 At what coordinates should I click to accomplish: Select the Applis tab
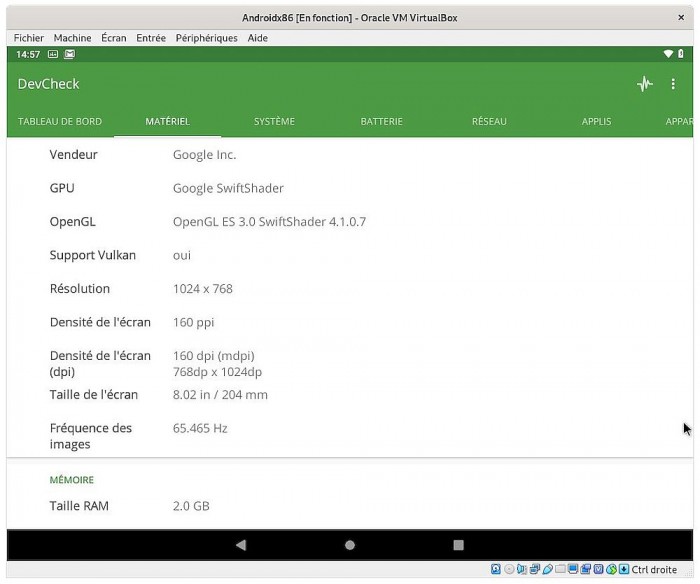click(x=596, y=122)
